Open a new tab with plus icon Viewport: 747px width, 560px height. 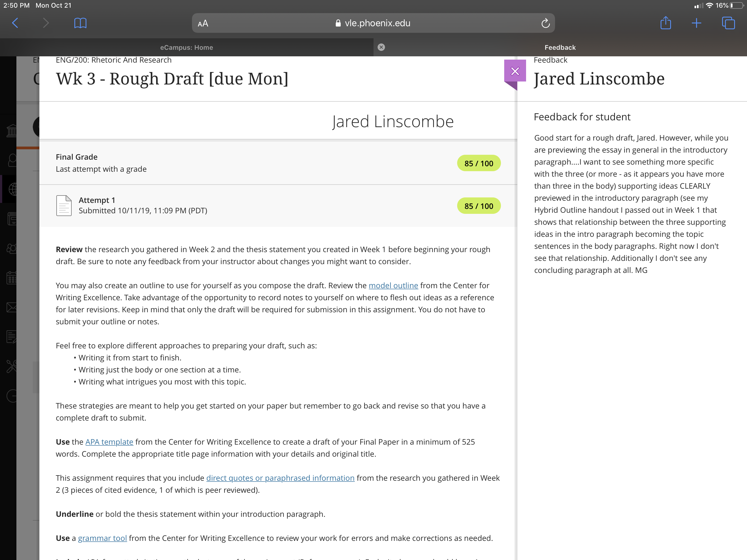[x=696, y=23]
